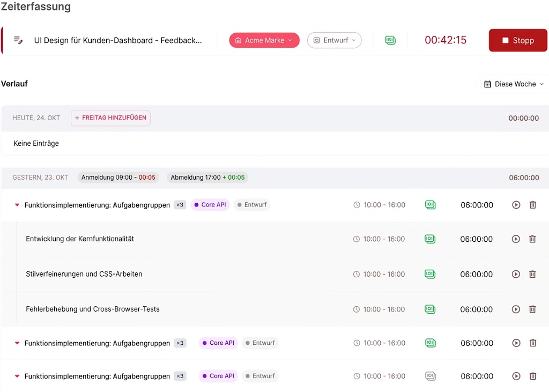
Task: Click Entwurf tag on the bottom Aufgabengruppen group
Action: pyautogui.click(x=260, y=376)
